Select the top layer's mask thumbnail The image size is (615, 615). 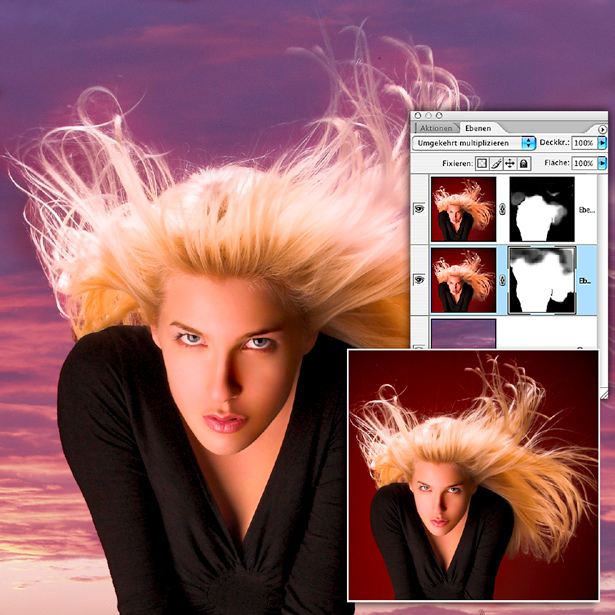coord(542,209)
